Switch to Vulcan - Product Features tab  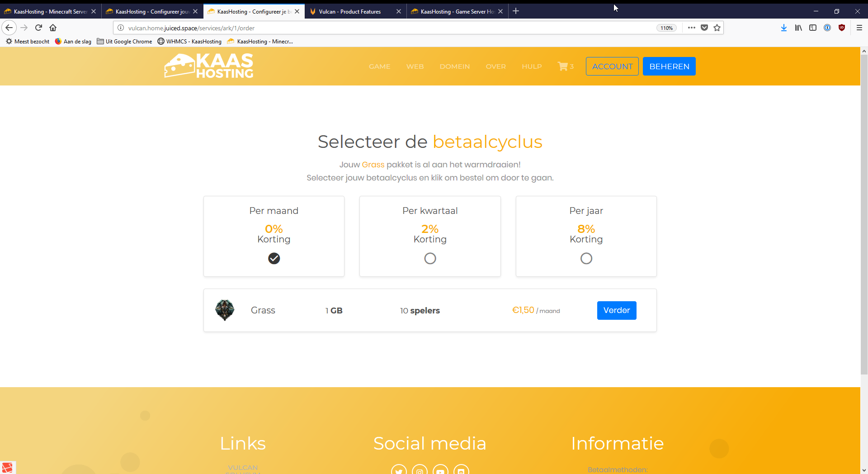[349, 11]
